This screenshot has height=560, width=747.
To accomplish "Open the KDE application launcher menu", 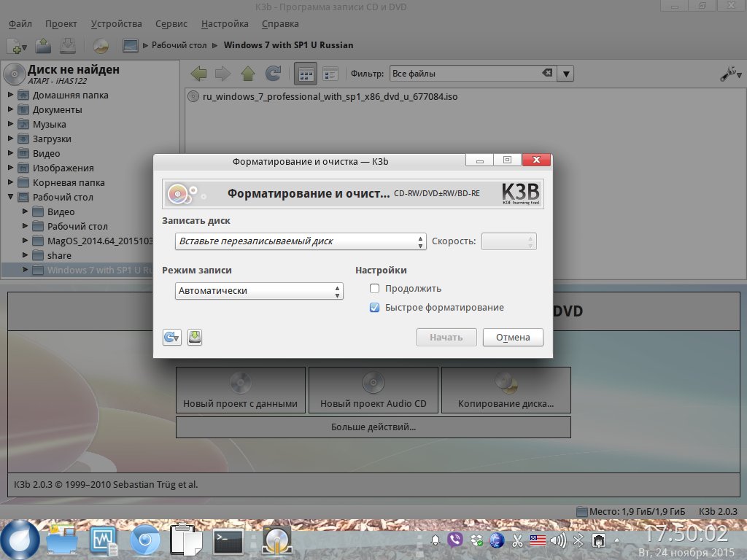I will click(20, 540).
